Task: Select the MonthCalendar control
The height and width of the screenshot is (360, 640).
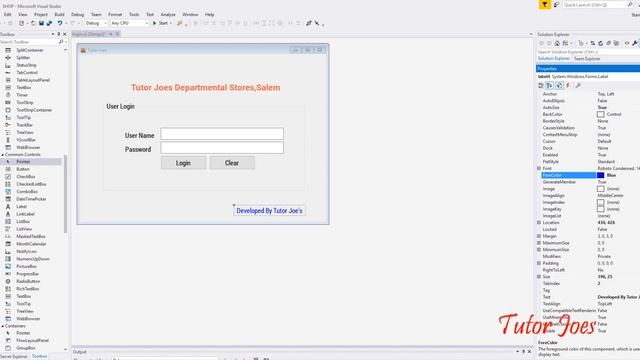Action: coord(31,244)
